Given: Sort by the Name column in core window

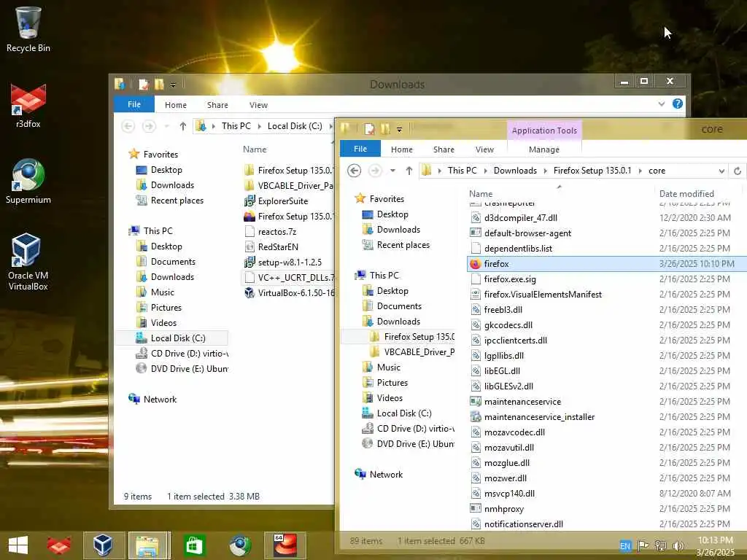Looking at the screenshot, I should 481,194.
